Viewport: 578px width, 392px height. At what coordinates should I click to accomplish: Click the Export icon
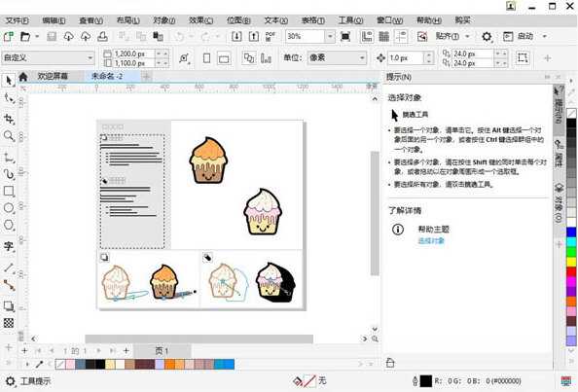[254, 36]
